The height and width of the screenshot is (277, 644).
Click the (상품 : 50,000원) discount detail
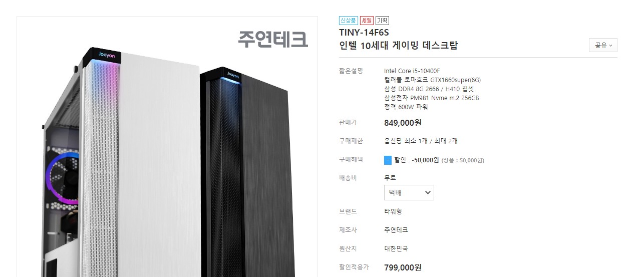463,160
